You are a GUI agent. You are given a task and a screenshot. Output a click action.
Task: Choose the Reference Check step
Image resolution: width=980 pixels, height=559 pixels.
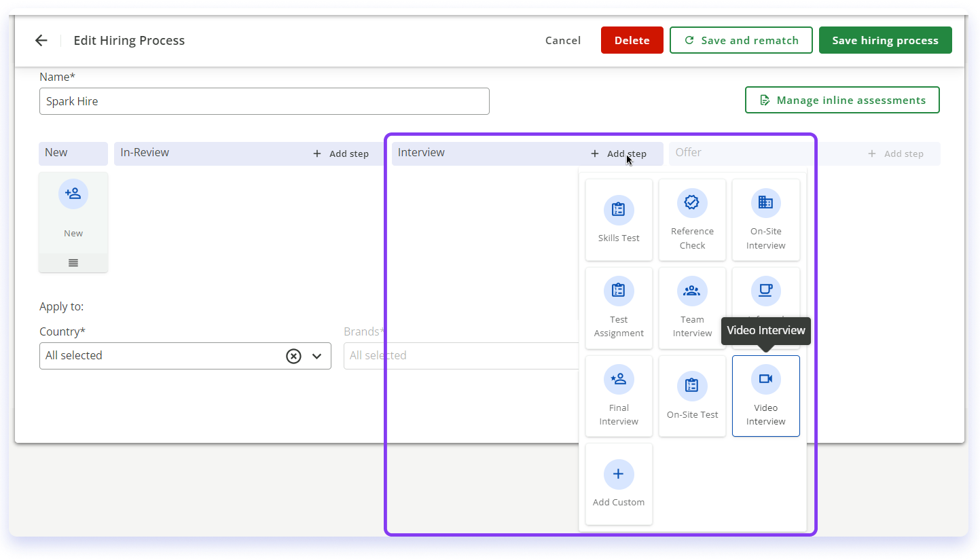[692, 219]
